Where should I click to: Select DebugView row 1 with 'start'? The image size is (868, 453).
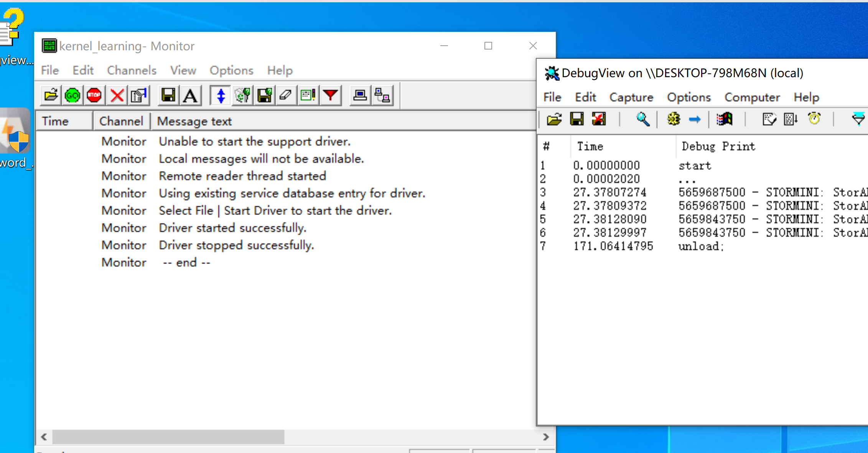pyautogui.click(x=703, y=165)
